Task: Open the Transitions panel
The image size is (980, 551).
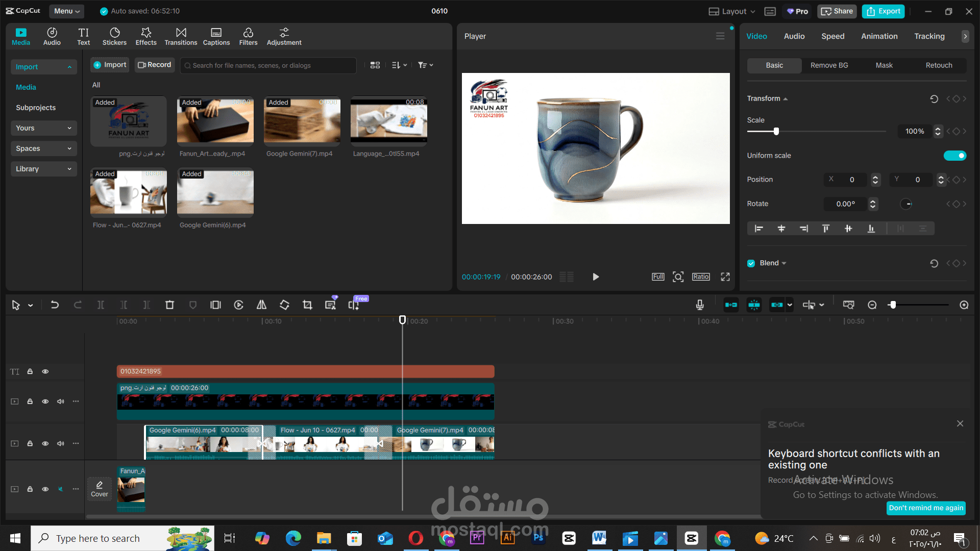Action: tap(181, 36)
